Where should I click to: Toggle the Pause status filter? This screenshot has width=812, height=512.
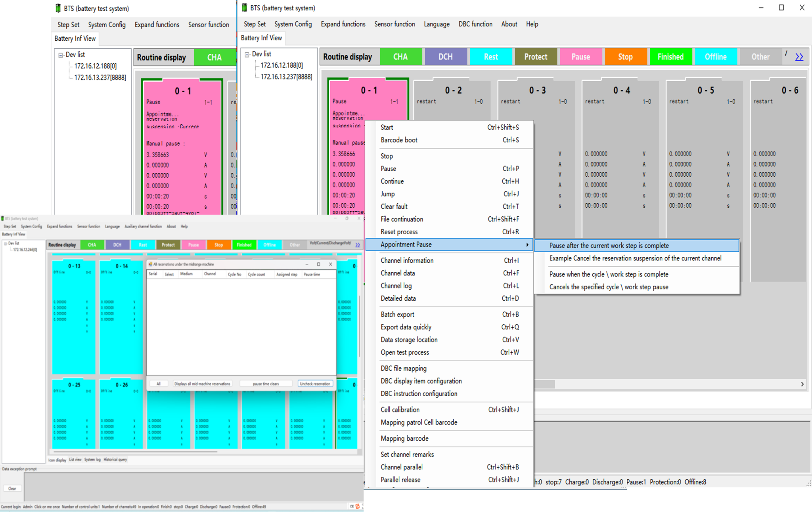[x=581, y=57]
